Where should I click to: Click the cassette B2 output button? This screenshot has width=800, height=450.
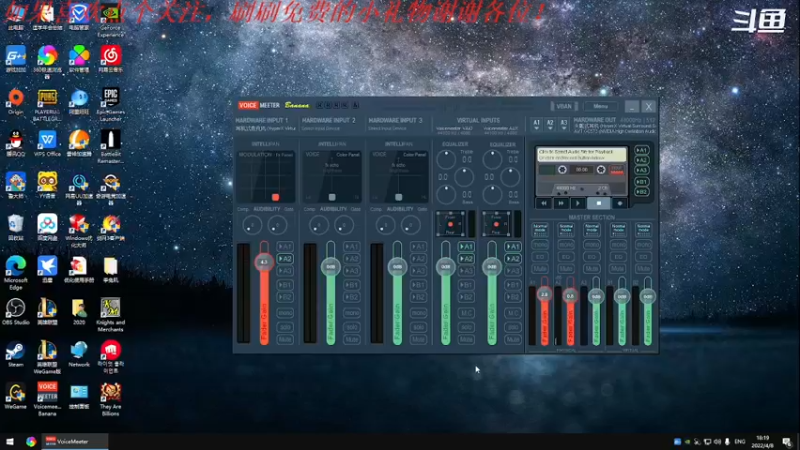(642, 192)
